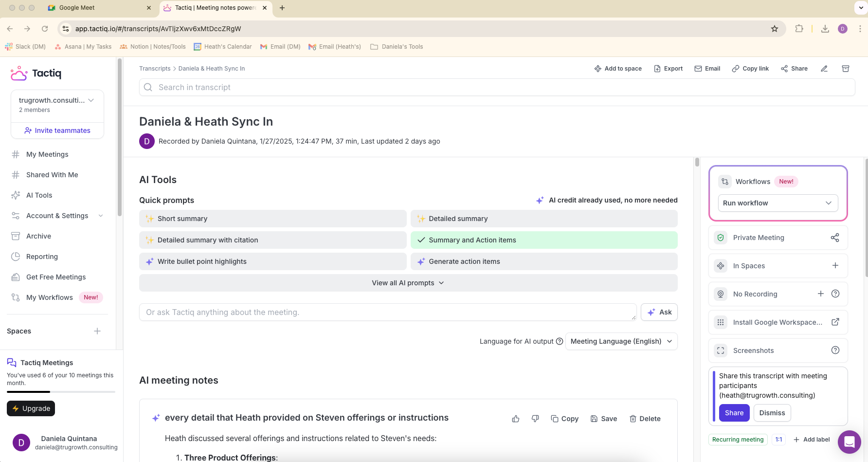Open the Chrome tab search dropdown

click(860, 8)
